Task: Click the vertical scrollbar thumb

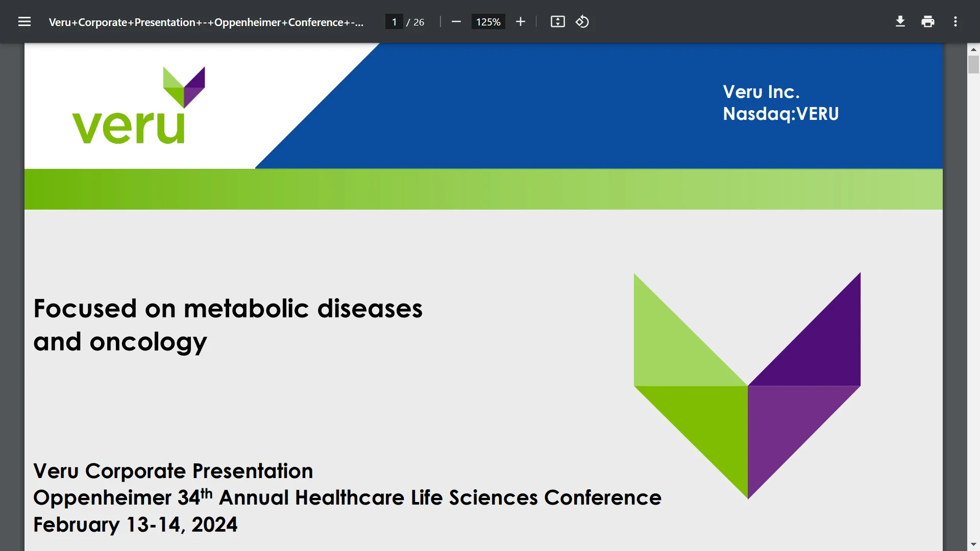Action: pos(973,65)
